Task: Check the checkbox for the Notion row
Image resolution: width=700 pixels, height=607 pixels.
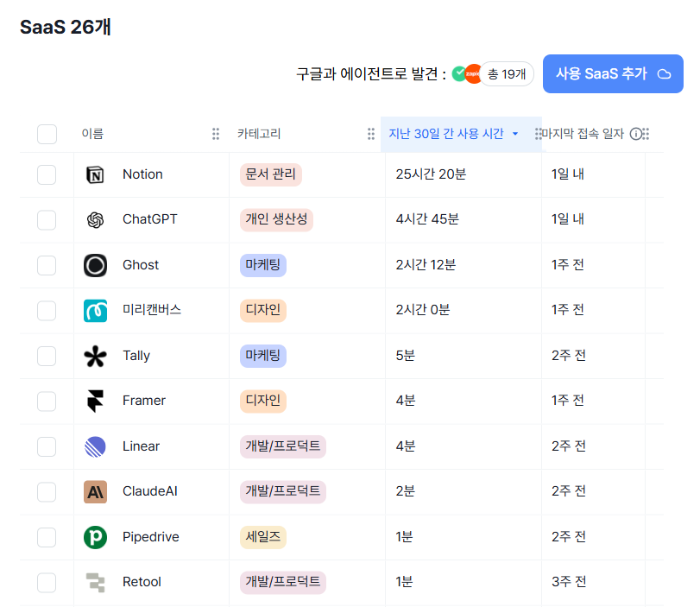Action: click(x=47, y=174)
